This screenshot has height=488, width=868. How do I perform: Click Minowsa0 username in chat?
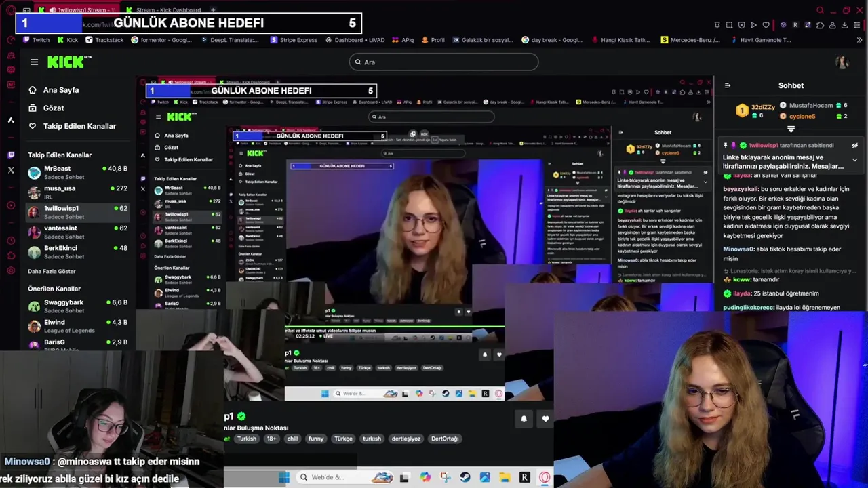click(738, 249)
